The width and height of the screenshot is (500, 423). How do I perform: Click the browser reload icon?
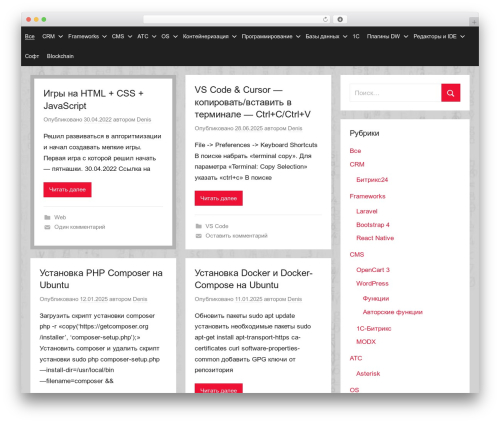[325, 19]
